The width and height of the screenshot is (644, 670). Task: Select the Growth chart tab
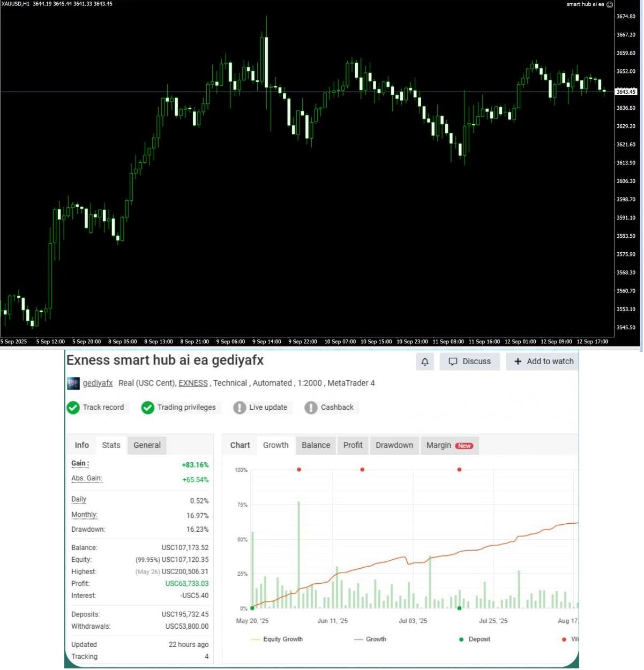tap(276, 446)
